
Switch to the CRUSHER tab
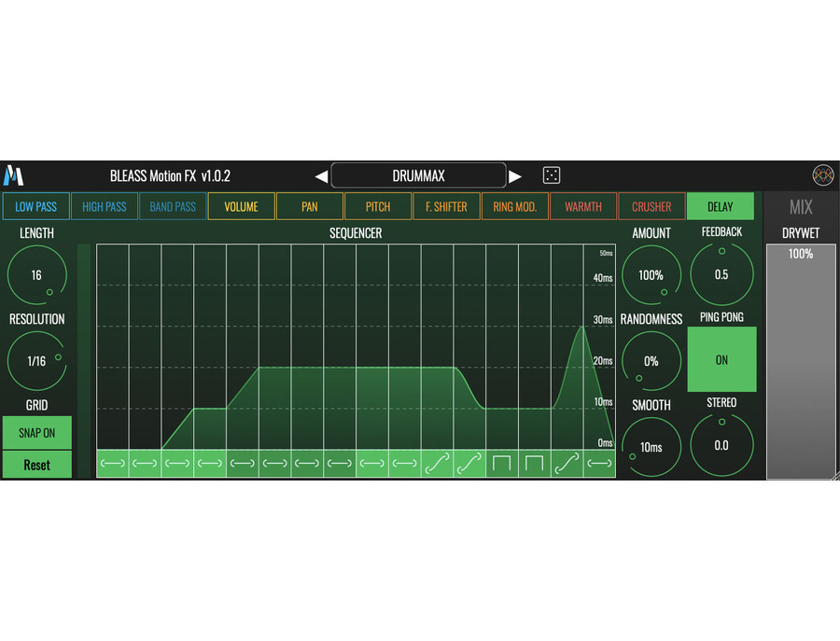point(651,206)
